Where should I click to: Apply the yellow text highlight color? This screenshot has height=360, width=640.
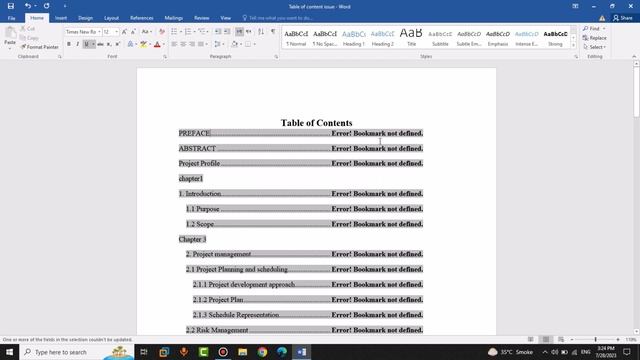143,44
